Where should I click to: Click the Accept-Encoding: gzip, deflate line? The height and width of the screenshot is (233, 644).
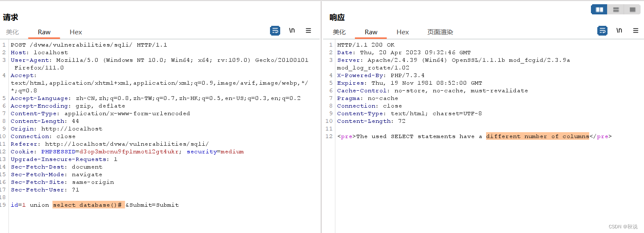tap(68, 106)
